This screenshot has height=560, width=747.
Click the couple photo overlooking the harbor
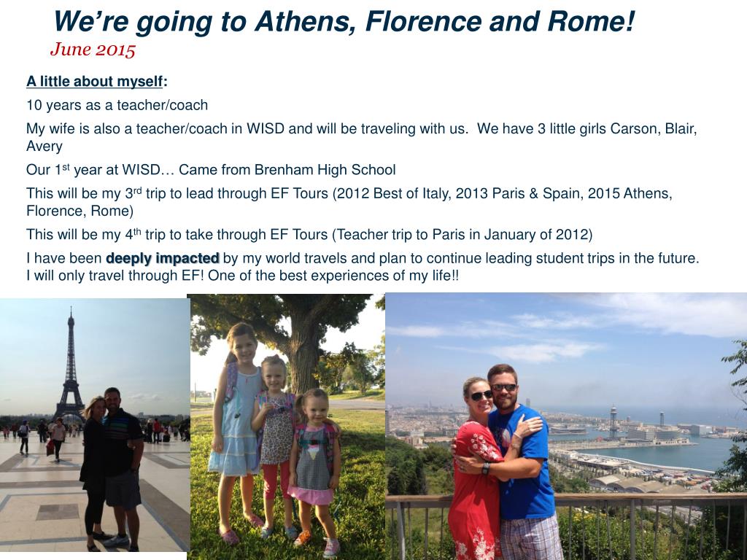click(566, 427)
